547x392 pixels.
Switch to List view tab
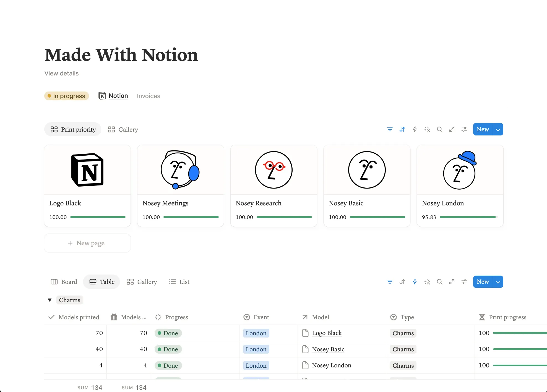tap(179, 282)
